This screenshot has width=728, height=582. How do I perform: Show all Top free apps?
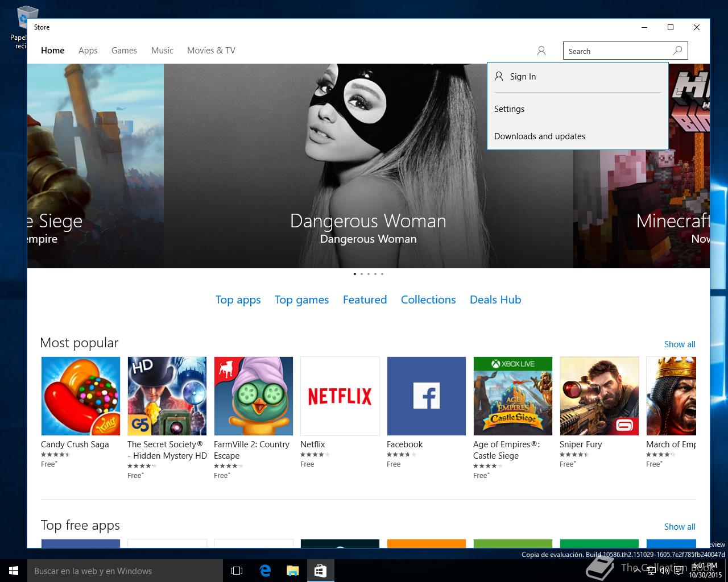pos(680,527)
